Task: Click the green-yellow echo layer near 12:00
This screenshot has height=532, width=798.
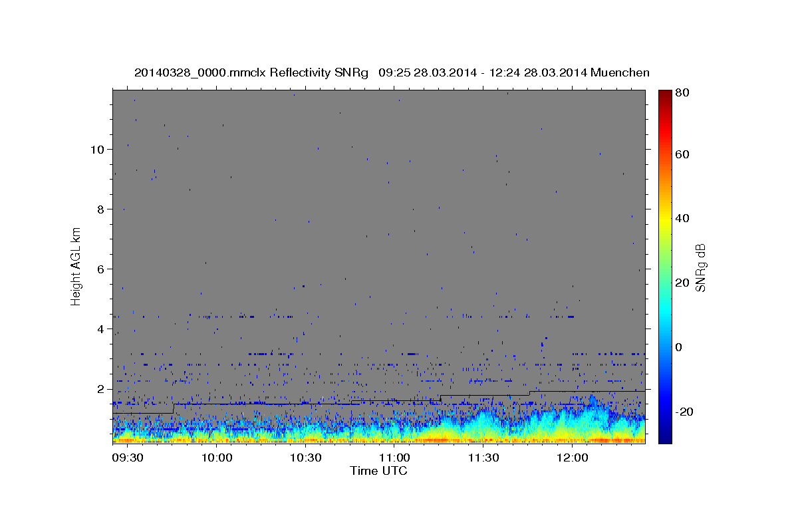Action: pos(573,431)
